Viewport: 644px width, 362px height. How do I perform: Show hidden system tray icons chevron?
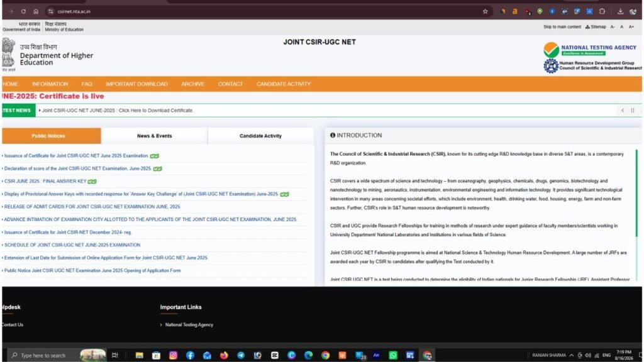(x=571, y=356)
